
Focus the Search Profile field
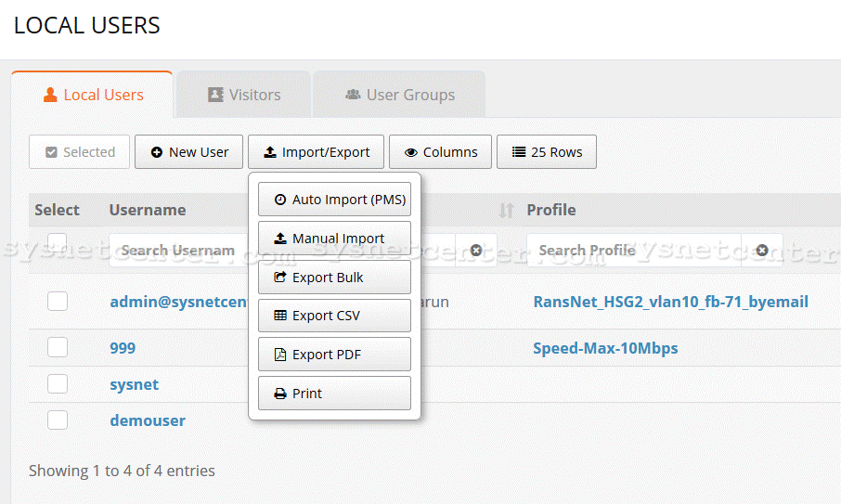coord(634,251)
